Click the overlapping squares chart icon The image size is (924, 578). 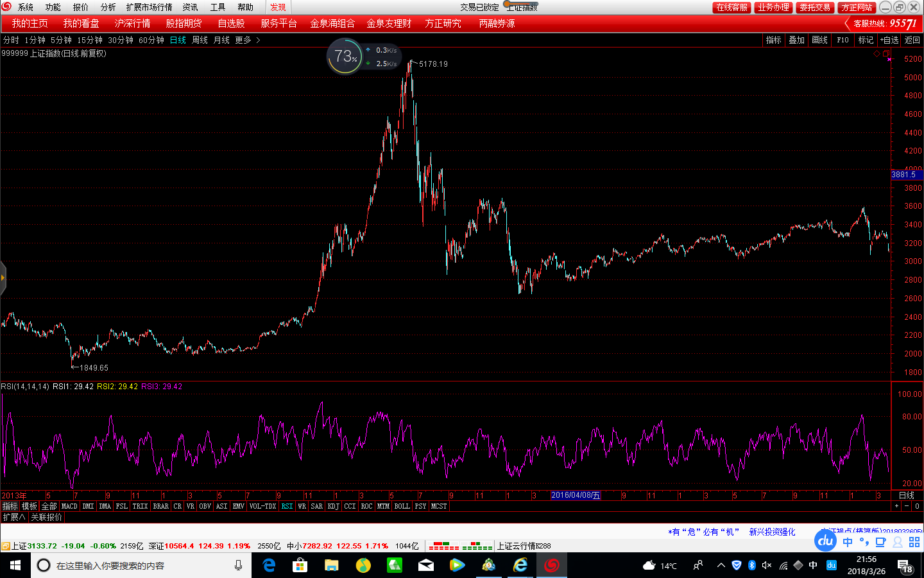pos(886,53)
